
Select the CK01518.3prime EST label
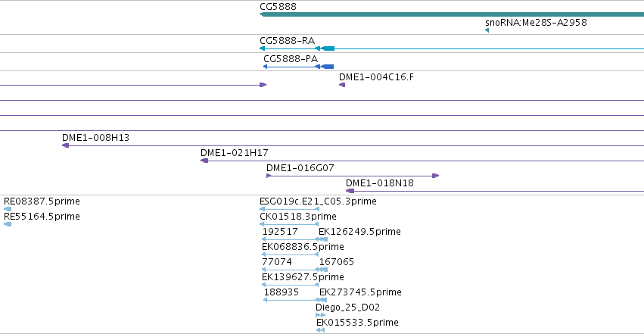(x=297, y=217)
